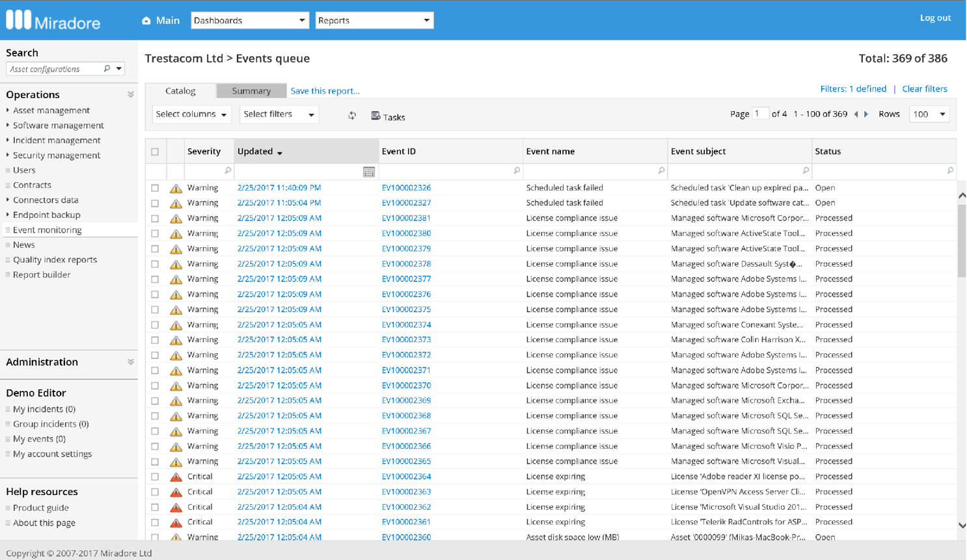Open Report builder menu item
967x560 pixels.
point(42,274)
